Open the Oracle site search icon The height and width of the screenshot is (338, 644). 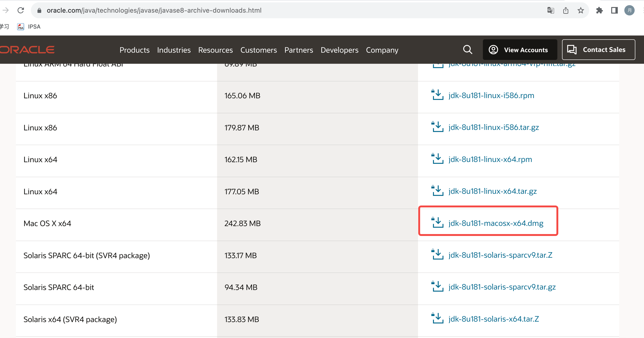(x=467, y=49)
